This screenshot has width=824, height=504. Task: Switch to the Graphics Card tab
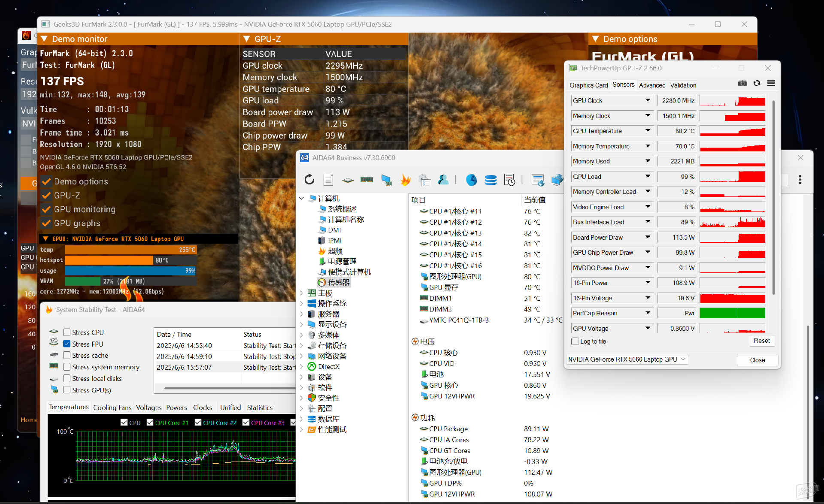click(x=588, y=85)
